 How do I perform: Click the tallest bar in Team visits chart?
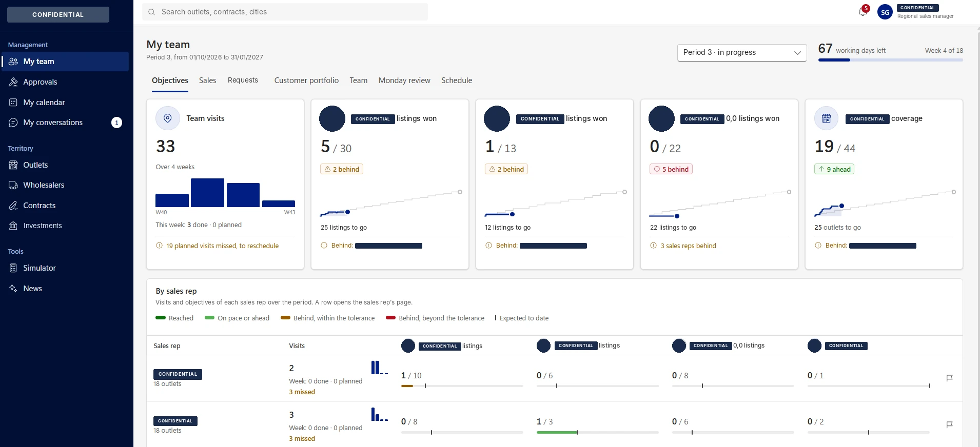[x=207, y=193]
